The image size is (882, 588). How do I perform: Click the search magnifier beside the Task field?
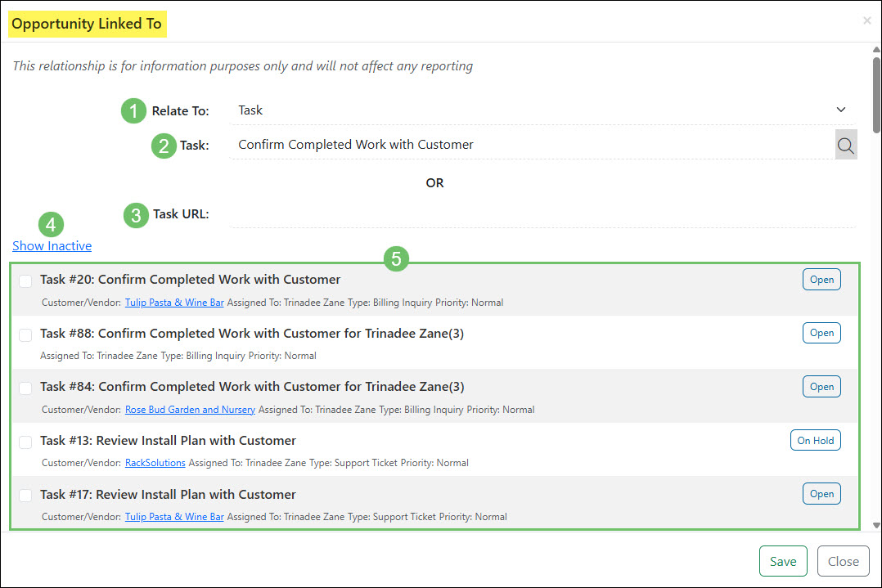click(845, 145)
